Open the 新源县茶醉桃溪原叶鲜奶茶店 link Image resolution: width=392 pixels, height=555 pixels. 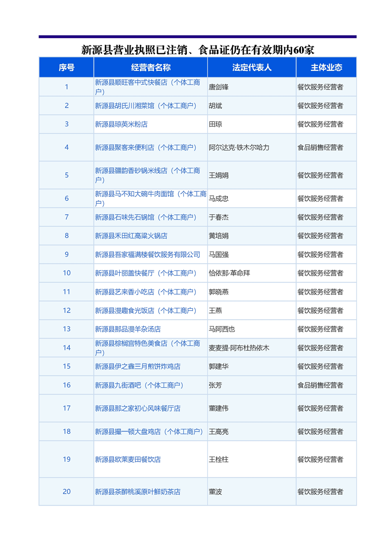coord(137,492)
